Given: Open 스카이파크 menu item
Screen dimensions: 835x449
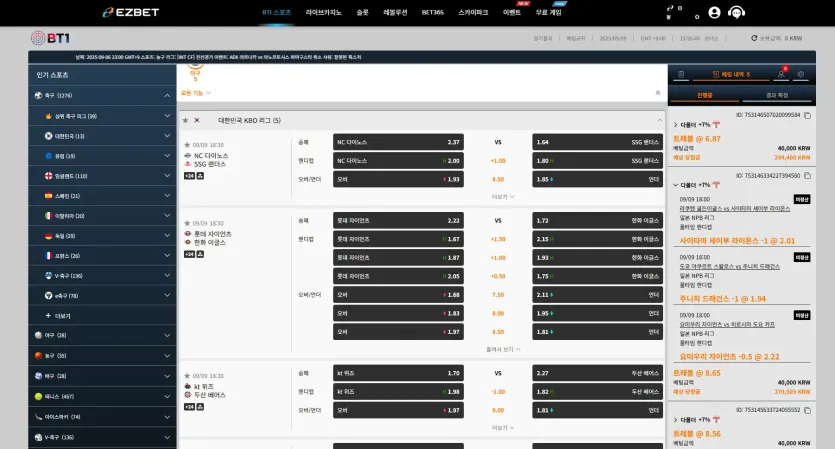Looking at the screenshot, I should pos(473,12).
